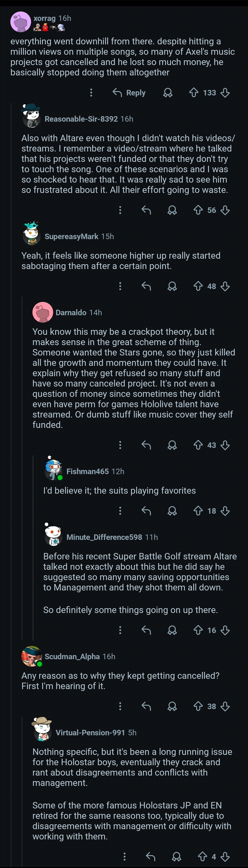Downvote Minute_Difference598's comment

click(x=225, y=630)
